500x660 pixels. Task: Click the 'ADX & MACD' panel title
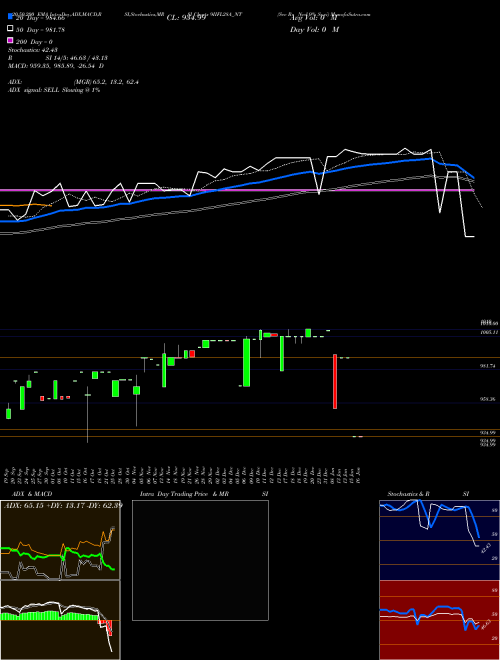[x=32, y=494]
